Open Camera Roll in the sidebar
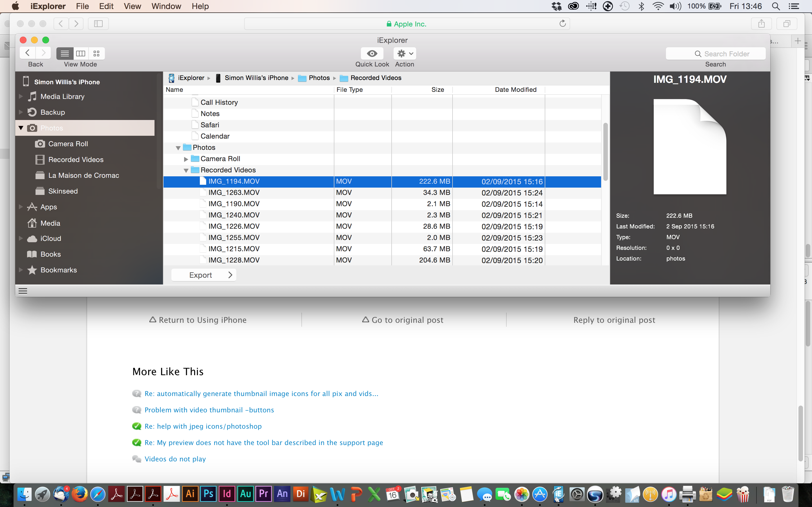The width and height of the screenshot is (812, 507). click(x=68, y=144)
